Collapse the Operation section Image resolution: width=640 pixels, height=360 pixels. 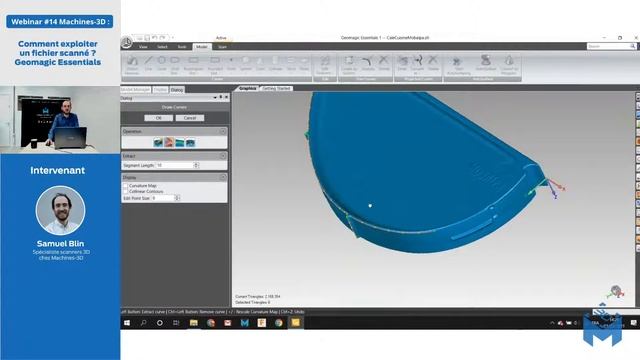[x=223, y=131]
